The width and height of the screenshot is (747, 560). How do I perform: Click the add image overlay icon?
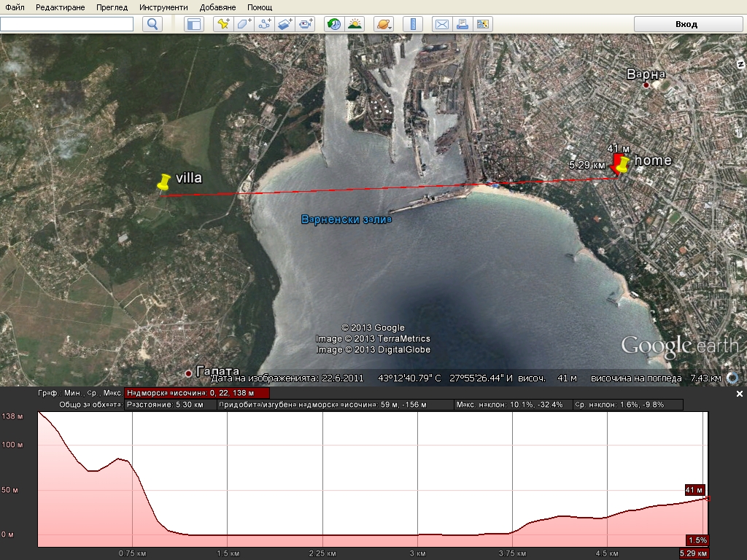tap(285, 24)
